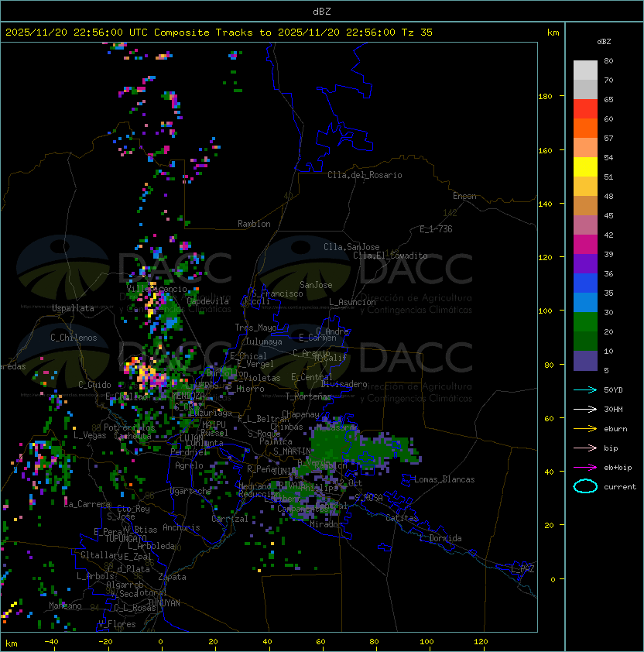The width and height of the screenshot is (644, 652).
Task: Click the 'La_Carrera' map label
Action: coord(87,504)
